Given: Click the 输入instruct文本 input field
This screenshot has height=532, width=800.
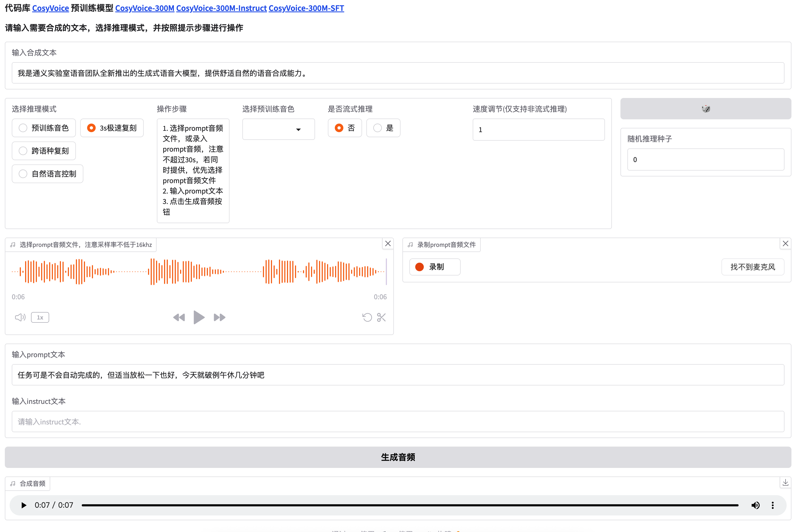Looking at the screenshot, I should [398, 421].
